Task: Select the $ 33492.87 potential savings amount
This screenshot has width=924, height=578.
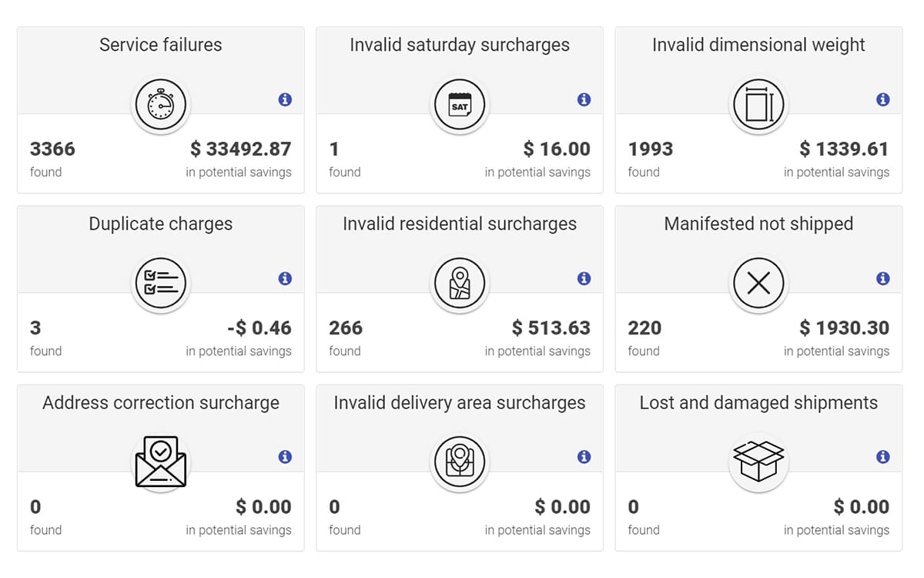Action: [x=241, y=149]
